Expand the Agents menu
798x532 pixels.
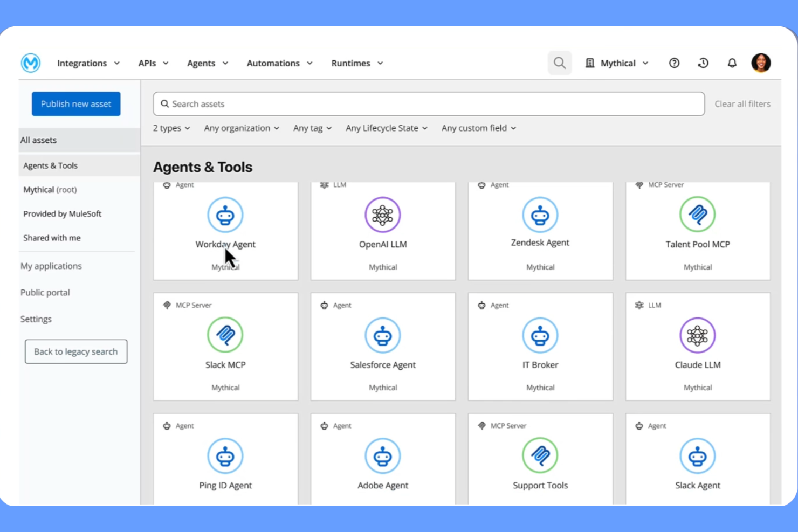point(208,63)
